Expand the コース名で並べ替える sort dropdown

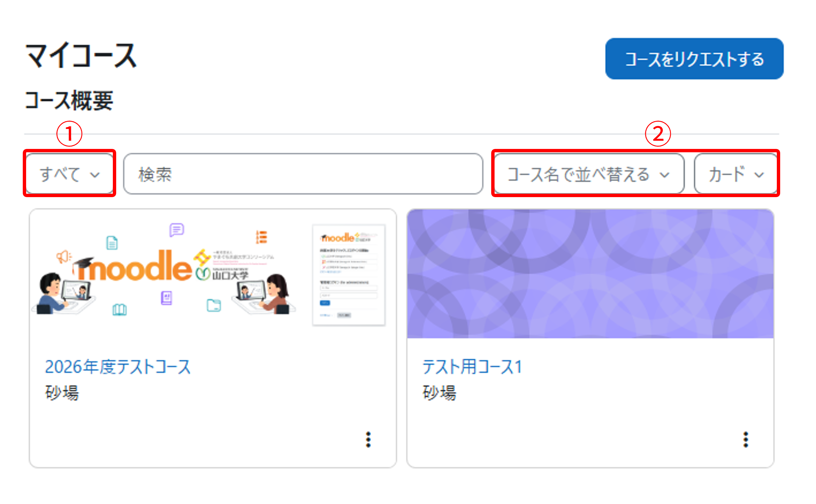pos(589,174)
